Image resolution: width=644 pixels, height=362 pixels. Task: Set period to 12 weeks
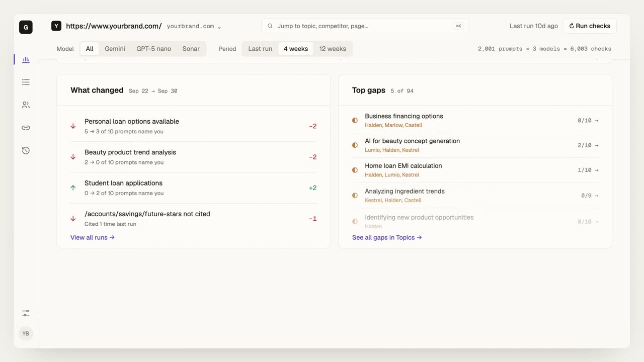[x=333, y=49]
